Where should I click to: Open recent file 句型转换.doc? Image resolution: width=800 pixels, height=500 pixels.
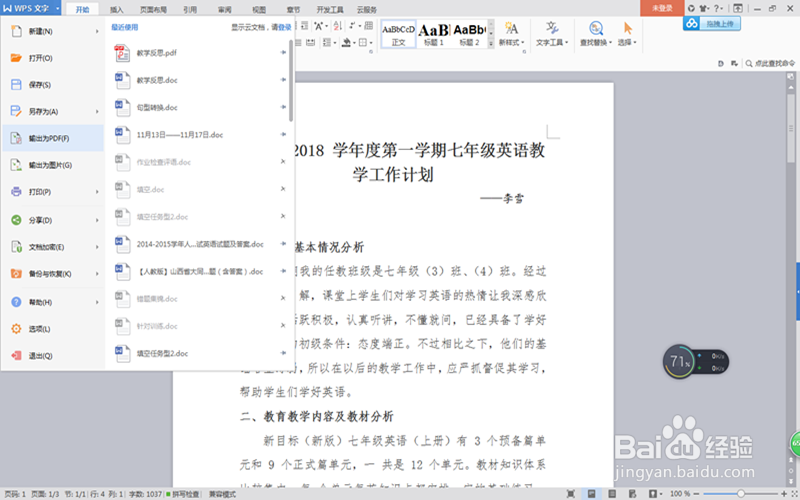(199, 108)
